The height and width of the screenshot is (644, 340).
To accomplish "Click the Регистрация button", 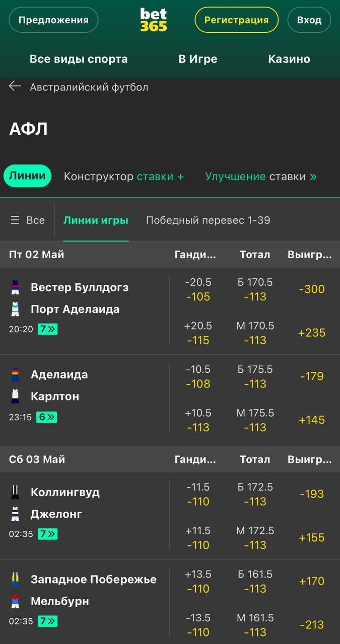I will (x=237, y=20).
